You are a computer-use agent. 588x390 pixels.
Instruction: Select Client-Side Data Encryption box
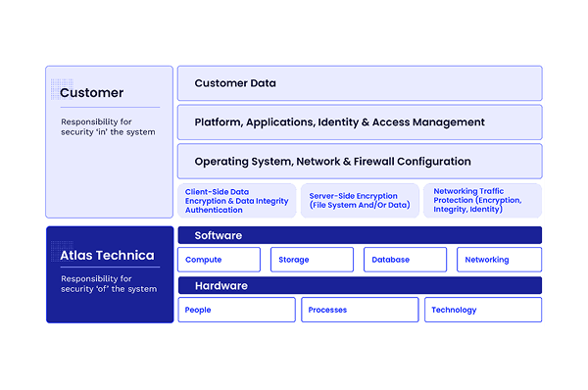click(x=237, y=201)
